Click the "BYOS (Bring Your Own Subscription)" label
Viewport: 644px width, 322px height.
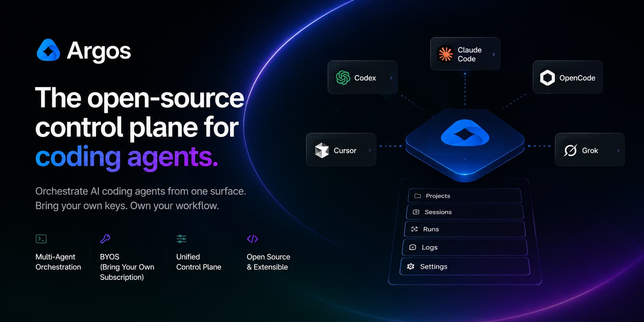(x=127, y=267)
